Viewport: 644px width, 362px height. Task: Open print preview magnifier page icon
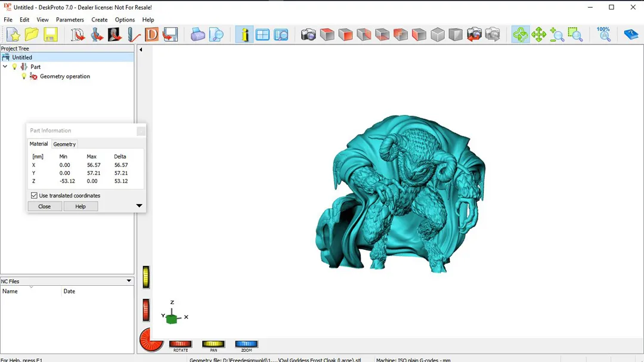216,35
